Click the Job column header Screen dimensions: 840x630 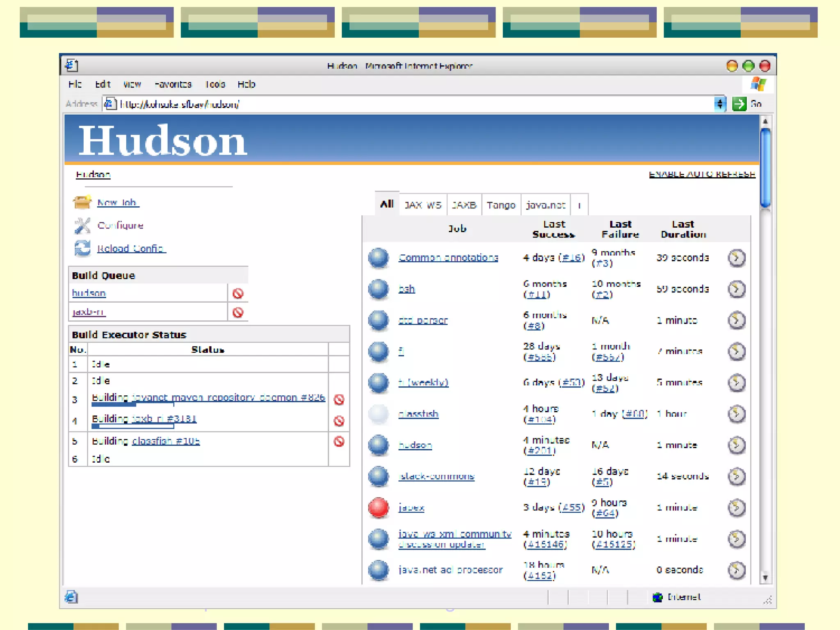point(457,228)
